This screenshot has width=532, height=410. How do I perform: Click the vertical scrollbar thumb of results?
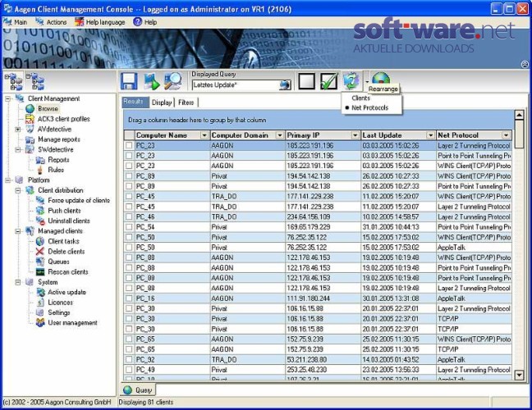519,134
